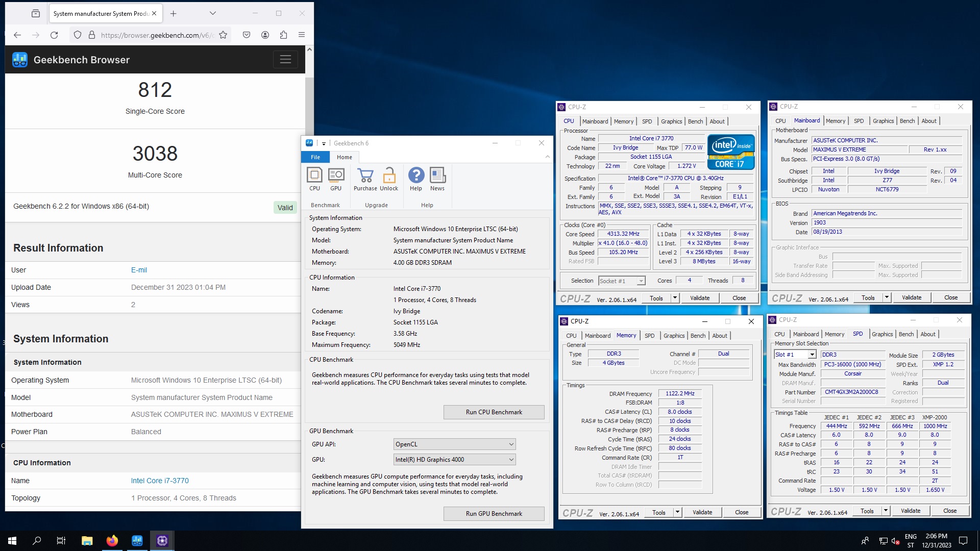The height and width of the screenshot is (551, 980).
Task: Open the Windows Start menu
Action: (12, 541)
